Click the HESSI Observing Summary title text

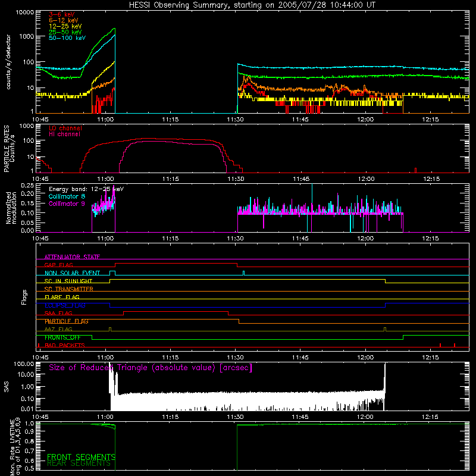pos(252,5)
